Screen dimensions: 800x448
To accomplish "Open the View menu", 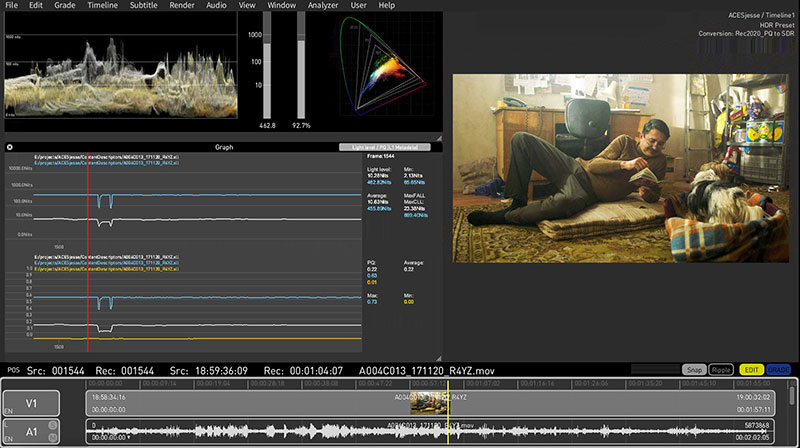I will tap(247, 5).
